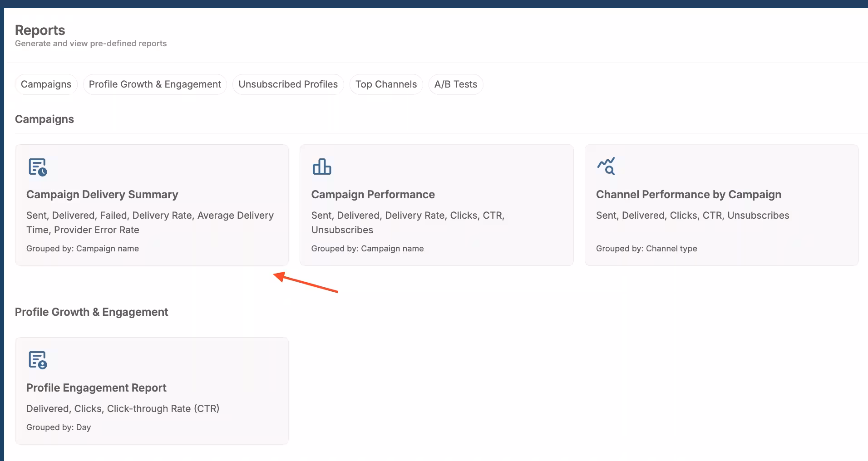Click the Campaign Delivery Summary document icon
The height and width of the screenshot is (461, 868).
tap(38, 167)
